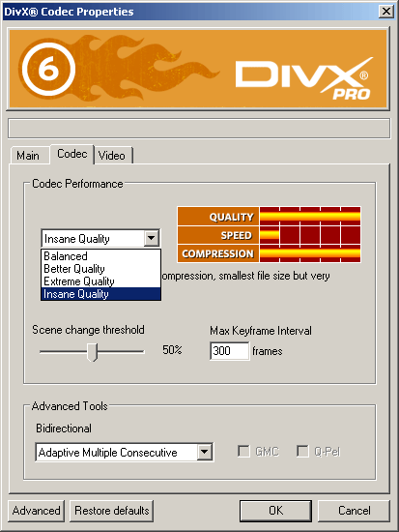Switch to the Main tab
Image resolution: width=399 pixels, height=532 pixels.
(28, 156)
